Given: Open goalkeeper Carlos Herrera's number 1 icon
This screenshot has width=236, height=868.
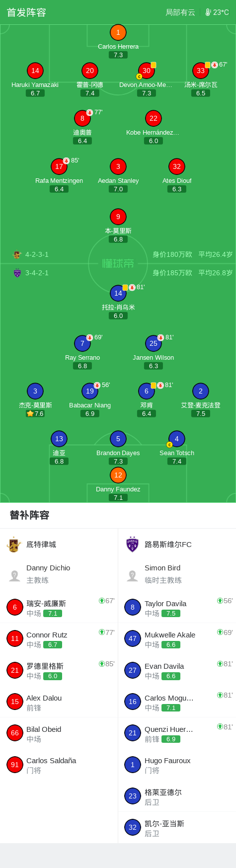Looking at the screenshot, I should (x=118, y=32).
